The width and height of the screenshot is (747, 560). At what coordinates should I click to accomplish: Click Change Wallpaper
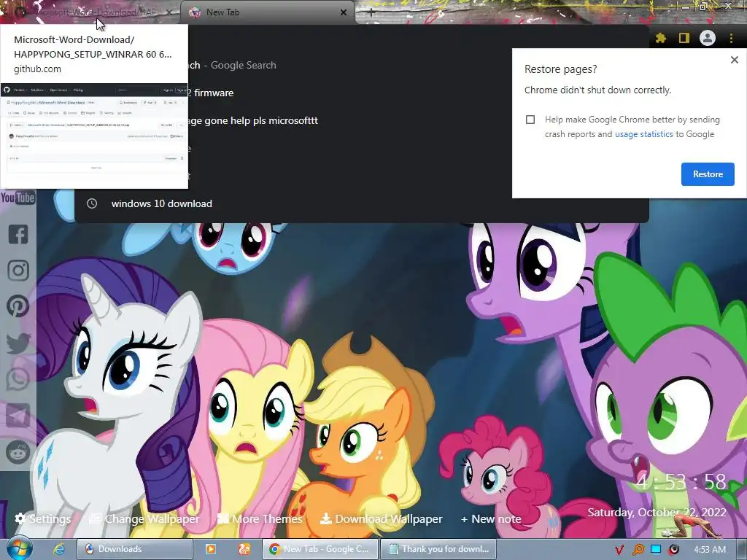pyautogui.click(x=144, y=518)
